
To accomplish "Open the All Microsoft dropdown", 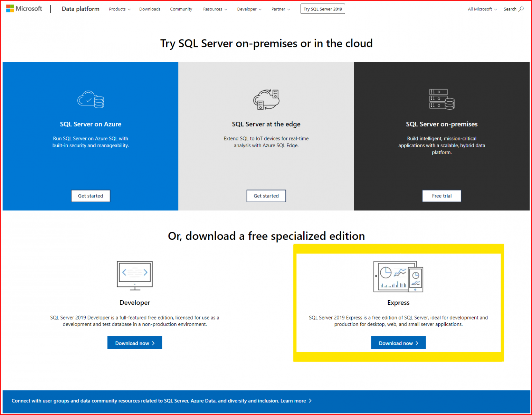I will click(482, 9).
